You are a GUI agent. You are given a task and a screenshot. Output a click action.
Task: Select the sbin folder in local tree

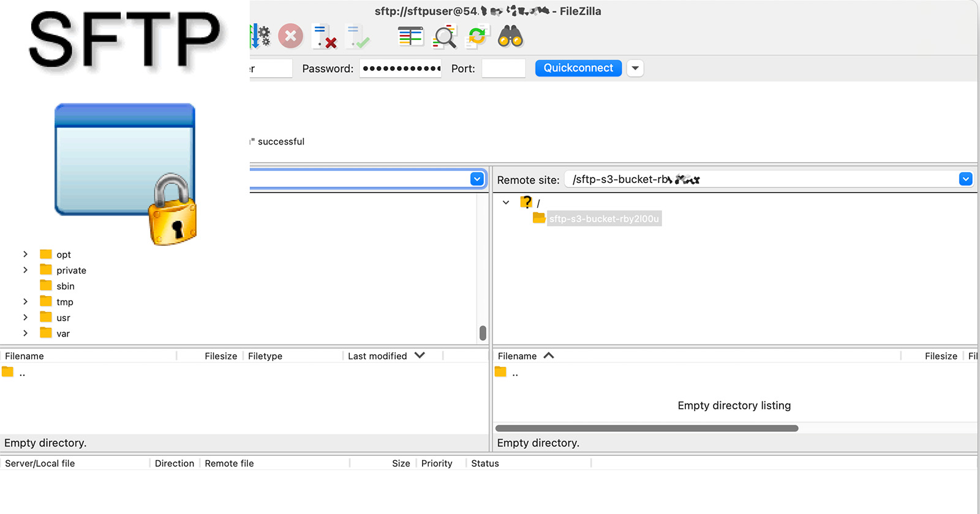65,286
